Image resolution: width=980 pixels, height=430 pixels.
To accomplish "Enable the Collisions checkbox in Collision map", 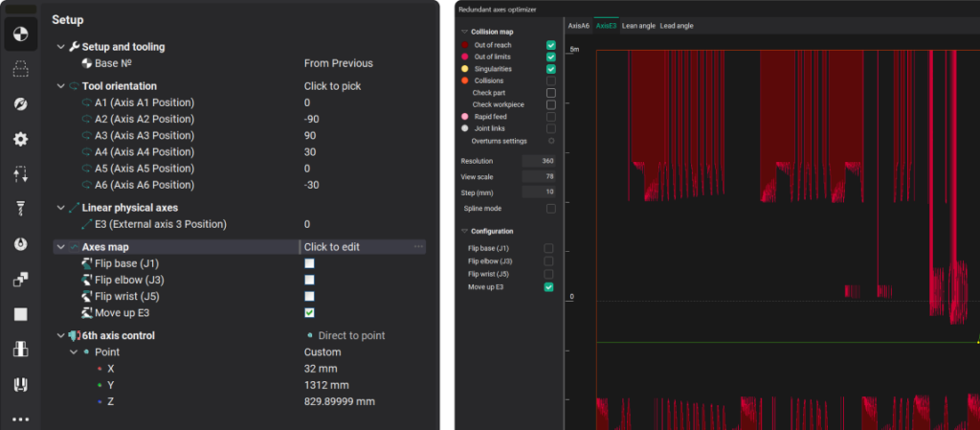I will [550, 81].
